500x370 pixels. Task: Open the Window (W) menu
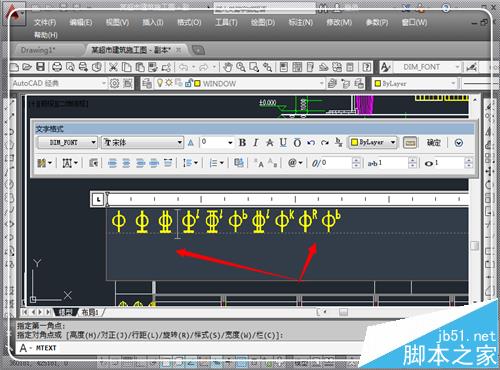[x=414, y=22]
